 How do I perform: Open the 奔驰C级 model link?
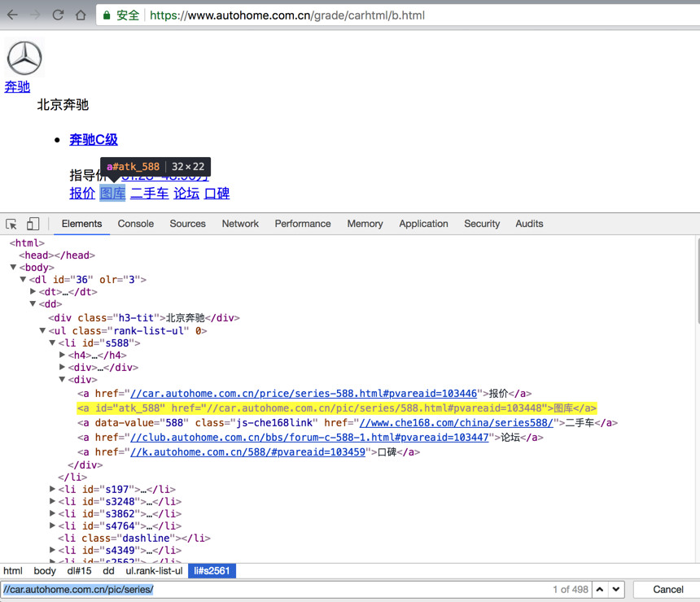(94, 140)
